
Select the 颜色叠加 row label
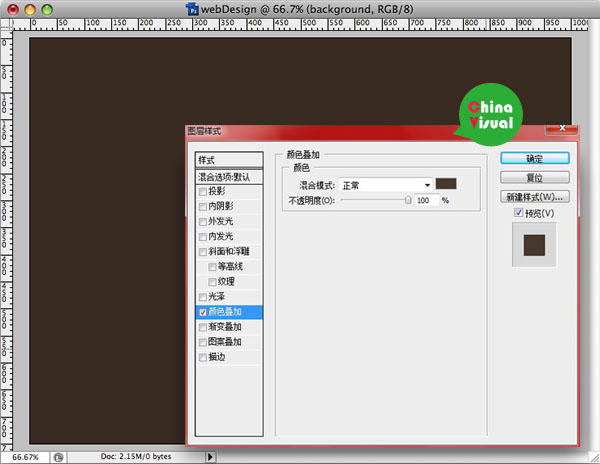tap(225, 312)
